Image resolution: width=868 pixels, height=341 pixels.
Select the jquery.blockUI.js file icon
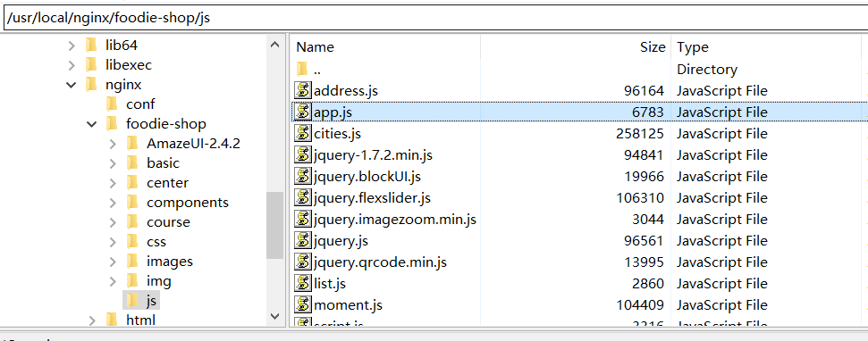coord(302,177)
